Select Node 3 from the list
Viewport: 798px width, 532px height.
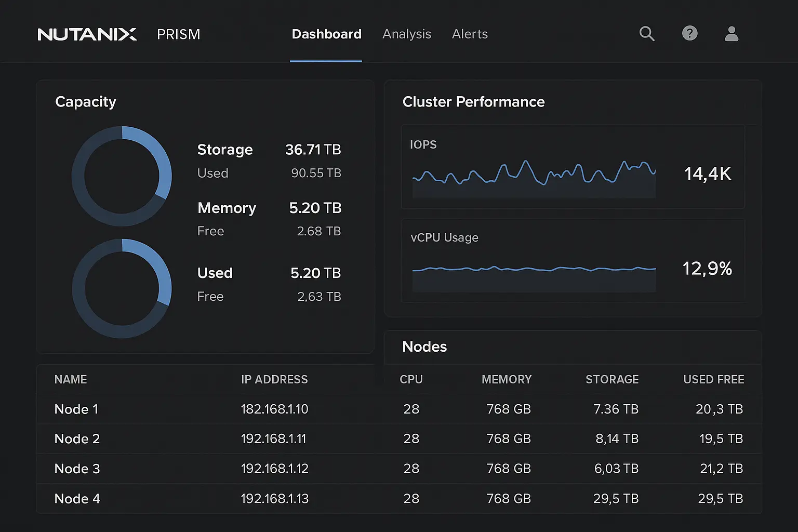77,469
